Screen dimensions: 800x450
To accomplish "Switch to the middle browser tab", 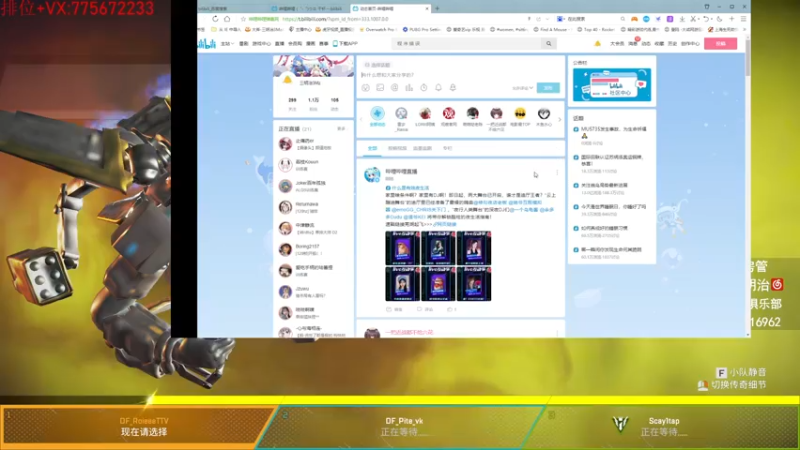I will [x=307, y=9].
